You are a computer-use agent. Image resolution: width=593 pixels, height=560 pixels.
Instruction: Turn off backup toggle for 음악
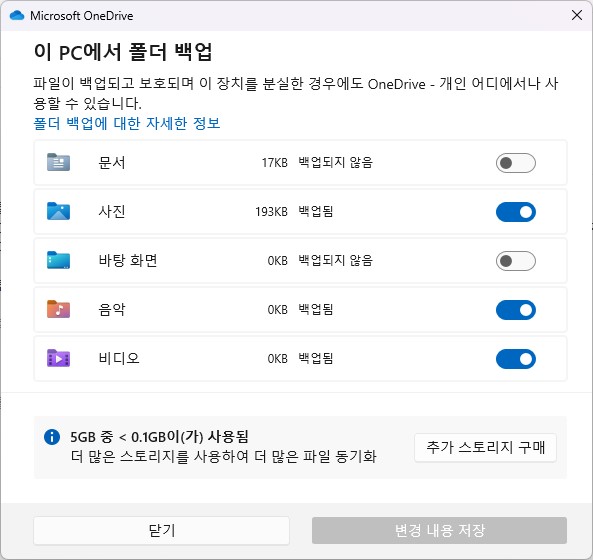coord(515,310)
